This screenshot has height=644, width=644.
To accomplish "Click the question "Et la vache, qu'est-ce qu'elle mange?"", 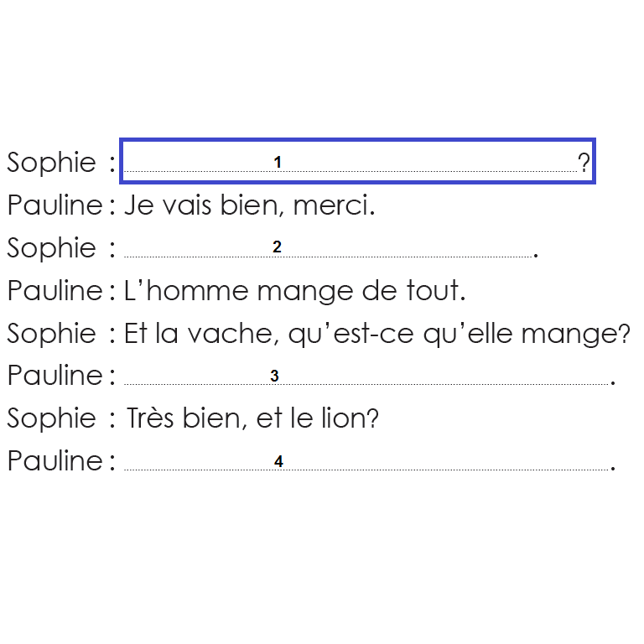I will click(x=377, y=334).
